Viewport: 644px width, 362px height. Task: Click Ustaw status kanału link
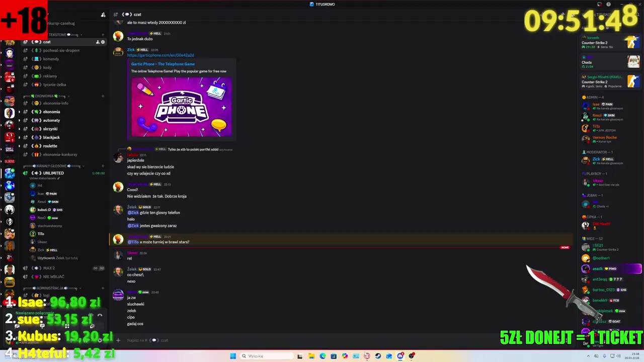45,178
